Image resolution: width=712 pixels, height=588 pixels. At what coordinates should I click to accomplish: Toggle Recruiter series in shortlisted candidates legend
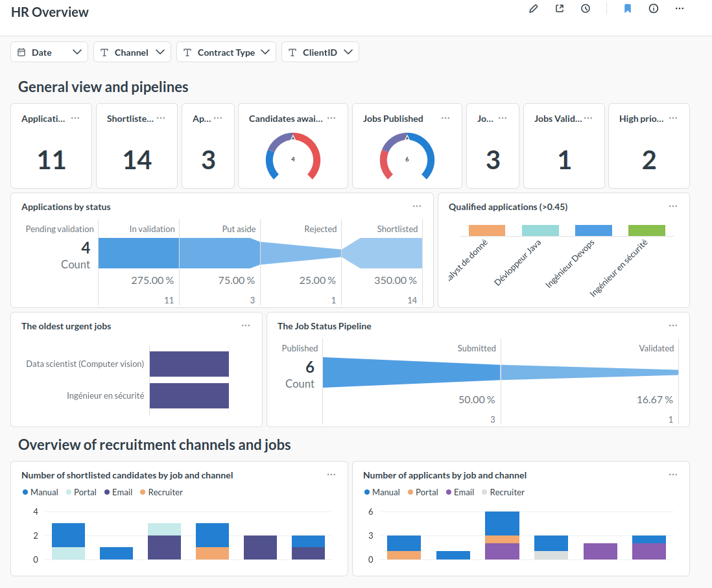[x=161, y=492]
